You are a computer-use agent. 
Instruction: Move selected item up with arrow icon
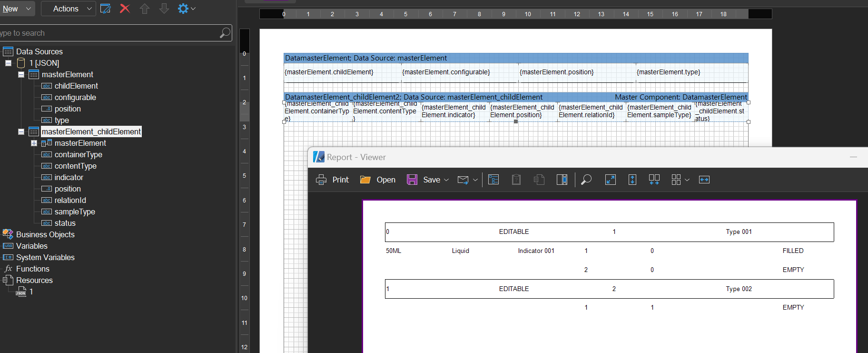(145, 9)
